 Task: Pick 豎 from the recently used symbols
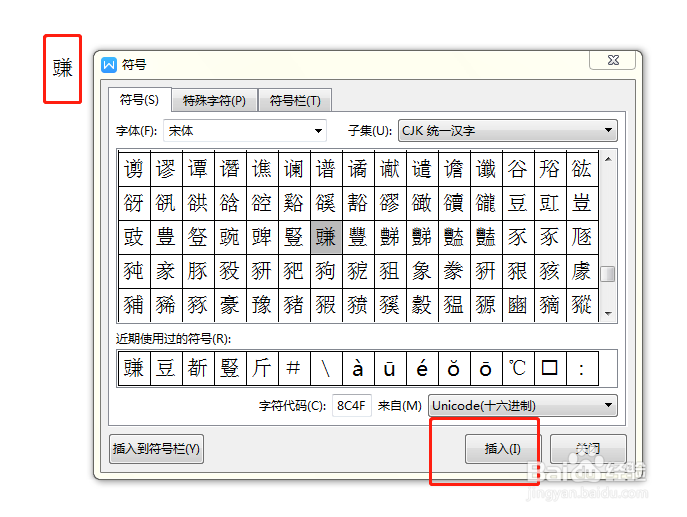click(x=230, y=368)
